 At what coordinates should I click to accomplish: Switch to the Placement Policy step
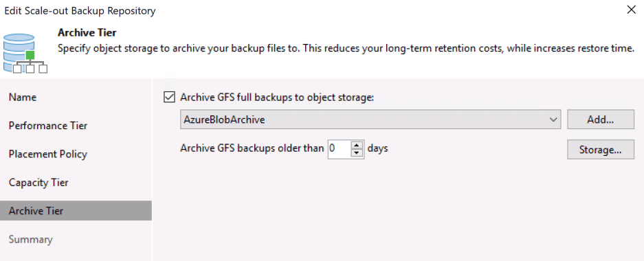click(48, 155)
